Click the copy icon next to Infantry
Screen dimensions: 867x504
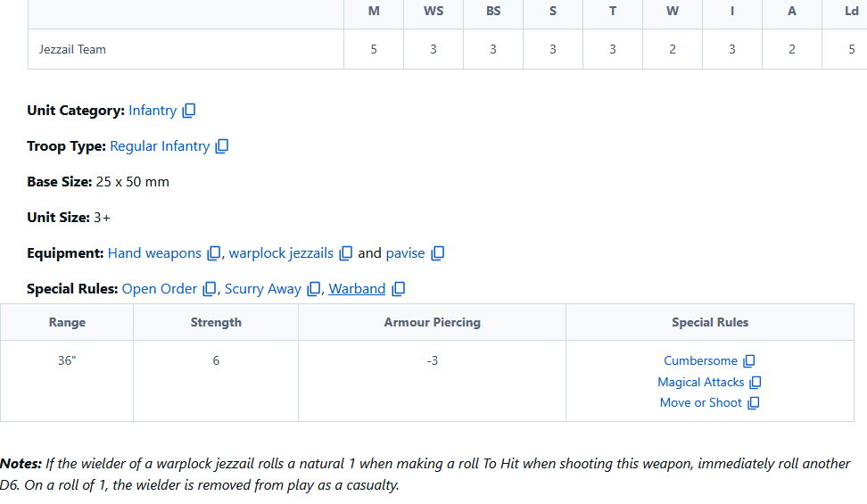[x=189, y=111]
